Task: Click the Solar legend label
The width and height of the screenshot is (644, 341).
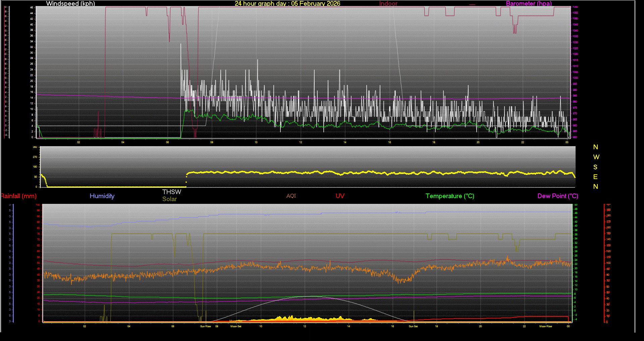Action: tap(169, 199)
